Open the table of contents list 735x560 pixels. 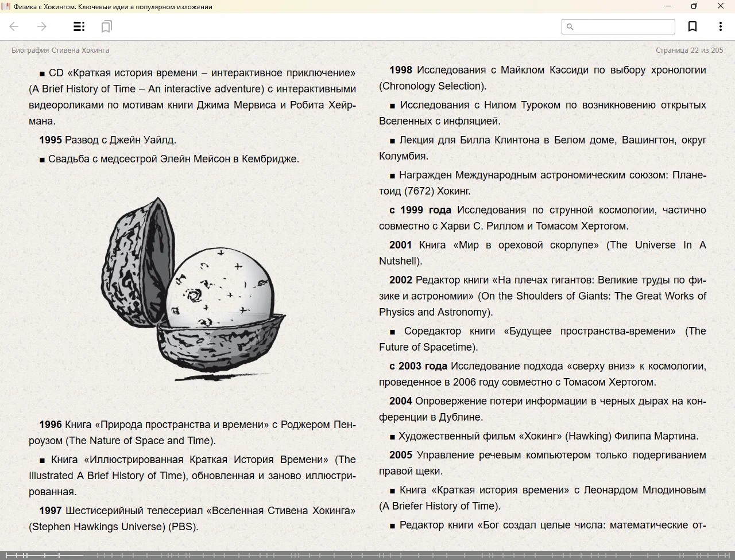[79, 26]
